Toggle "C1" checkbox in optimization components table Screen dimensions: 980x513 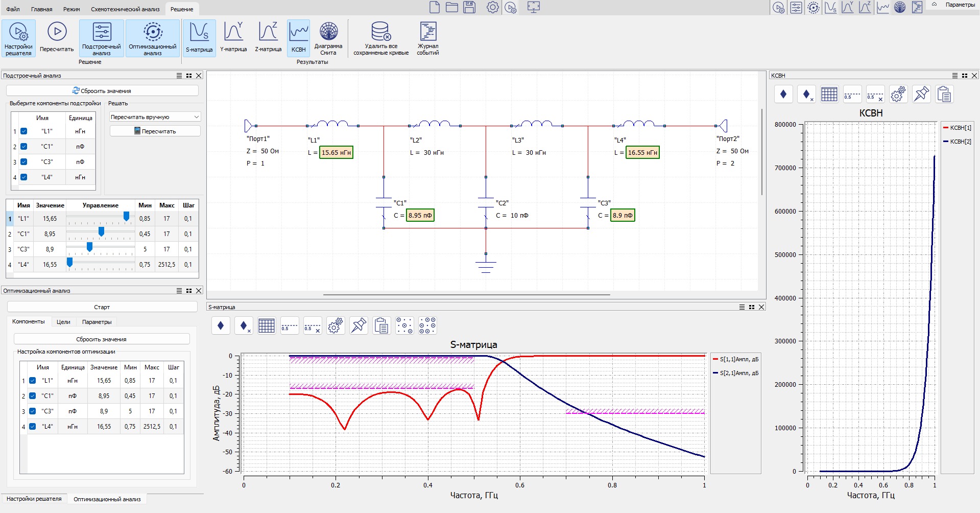33,396
